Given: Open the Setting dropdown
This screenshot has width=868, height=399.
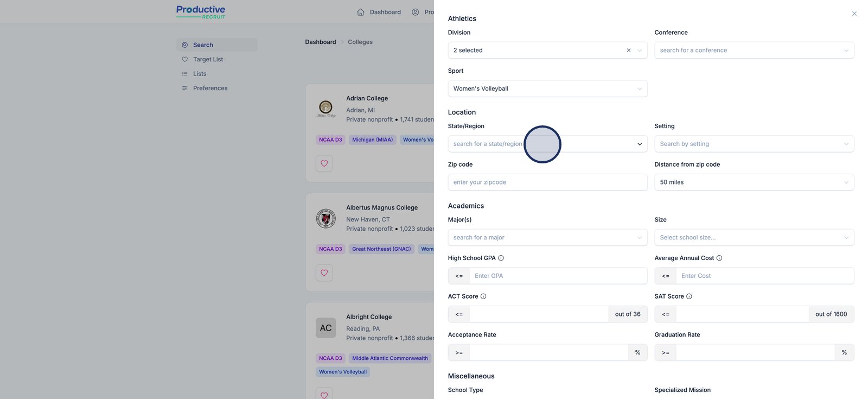Looking at the screenshot, I should 754,144.
